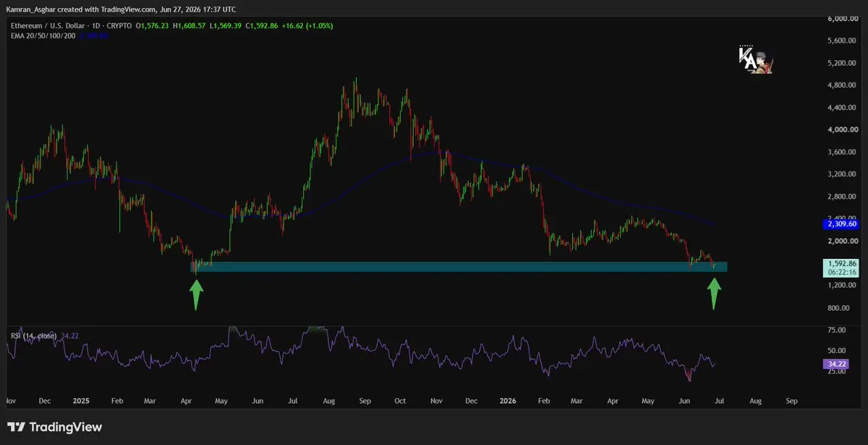Click the 4,000.00 price axis label

tap(843, 130)
